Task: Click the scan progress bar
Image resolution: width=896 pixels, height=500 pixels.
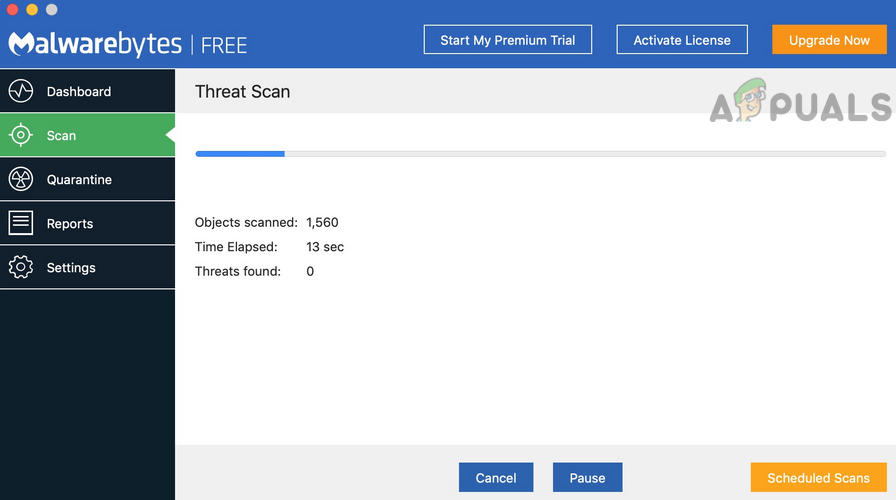Action: [x=541, y=154]
